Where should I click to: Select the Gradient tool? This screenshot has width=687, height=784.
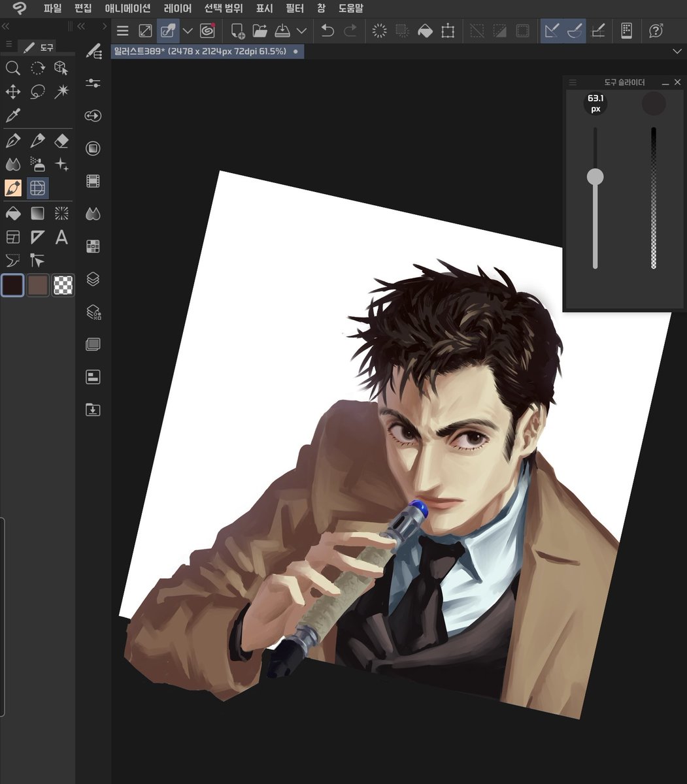[37, 212]
